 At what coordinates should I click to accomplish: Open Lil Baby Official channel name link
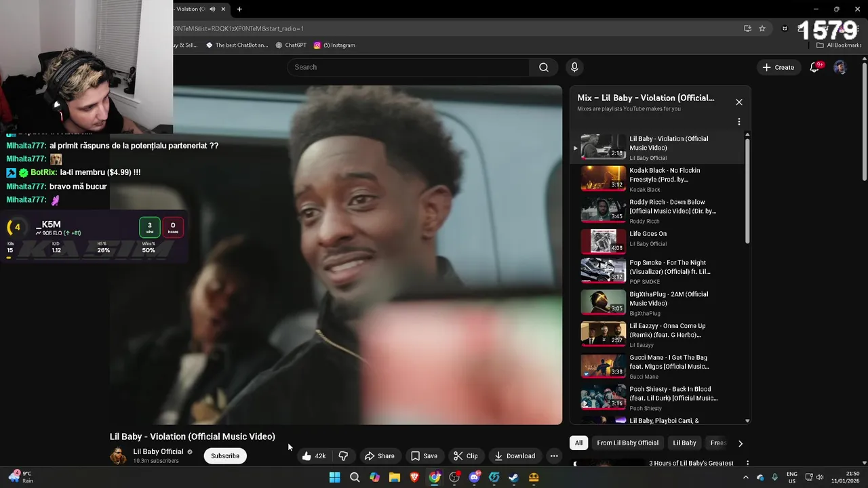pos(158,451)
